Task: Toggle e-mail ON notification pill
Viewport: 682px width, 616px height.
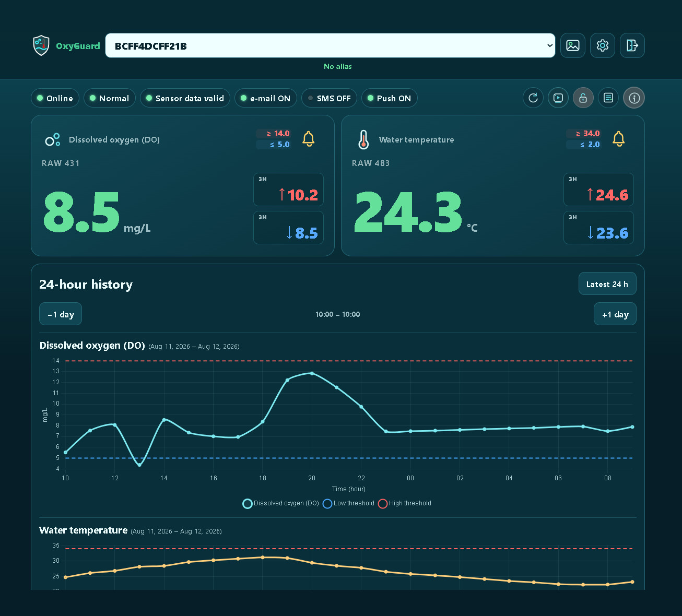Action: pos(266,98)
